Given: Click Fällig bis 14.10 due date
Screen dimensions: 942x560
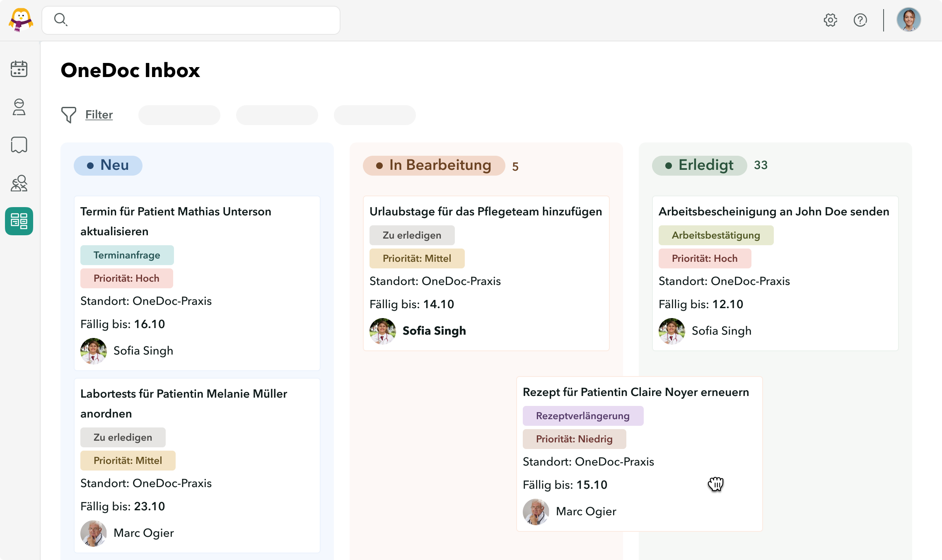Looking at the screenshot, I should 412,304.
